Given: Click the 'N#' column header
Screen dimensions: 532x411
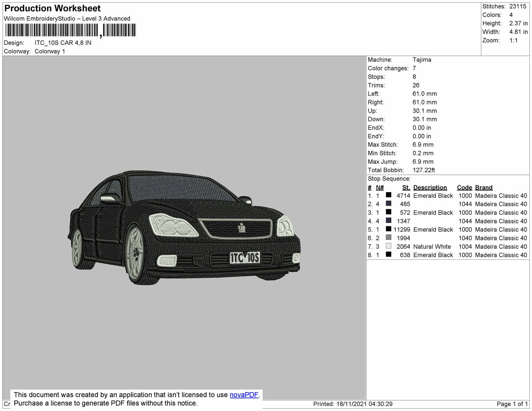Looking at the screenshot, I should point(380,188).
